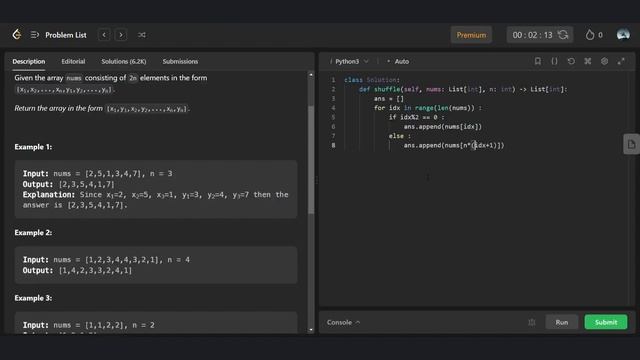This screenshot has height=360, width=640.
Task: Open the Submissions tab
Action: click(180, 61)
